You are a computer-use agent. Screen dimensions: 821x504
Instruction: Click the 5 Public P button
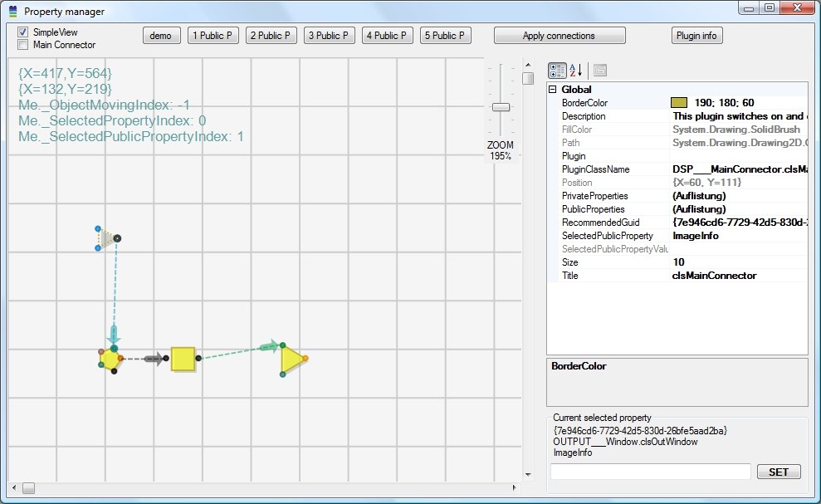(445, 36)
